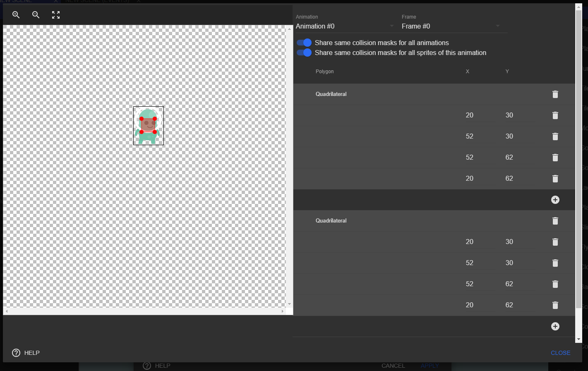Toggle sharing masks for sprites of this animation

[x=304, y=53]
